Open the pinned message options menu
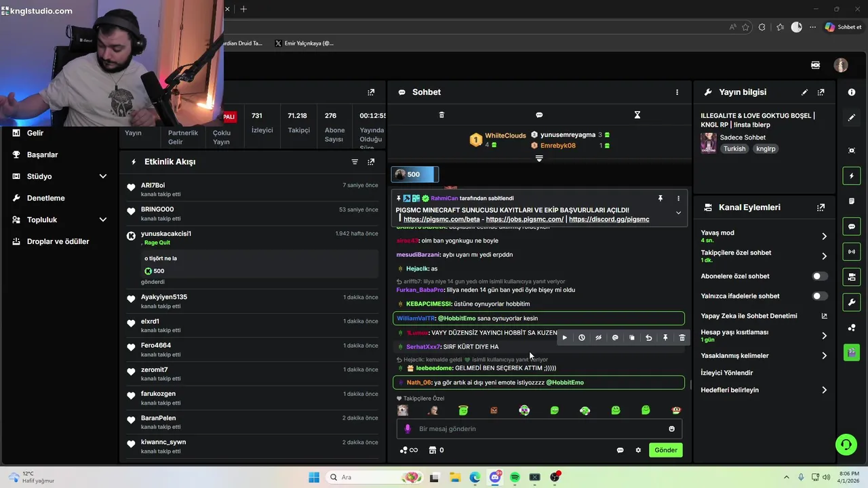This screenshot has height=488, width=868. click(x=678, y=199)
